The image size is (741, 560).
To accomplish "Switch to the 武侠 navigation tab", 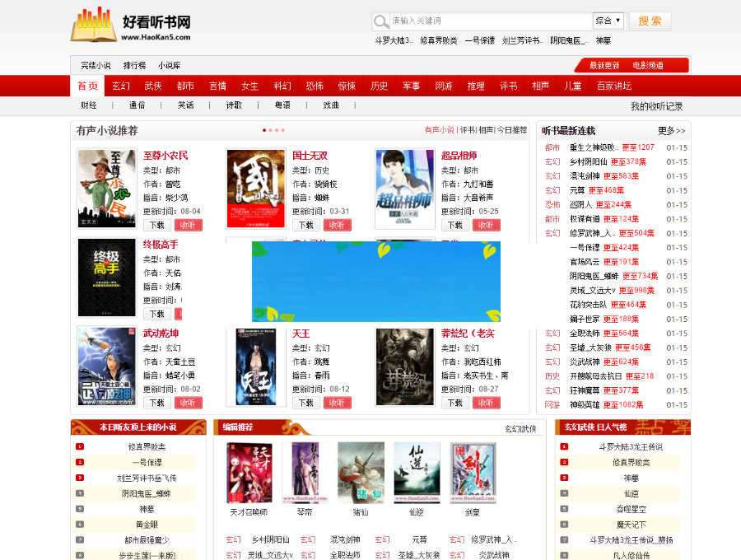I will [x=152, y=85].
